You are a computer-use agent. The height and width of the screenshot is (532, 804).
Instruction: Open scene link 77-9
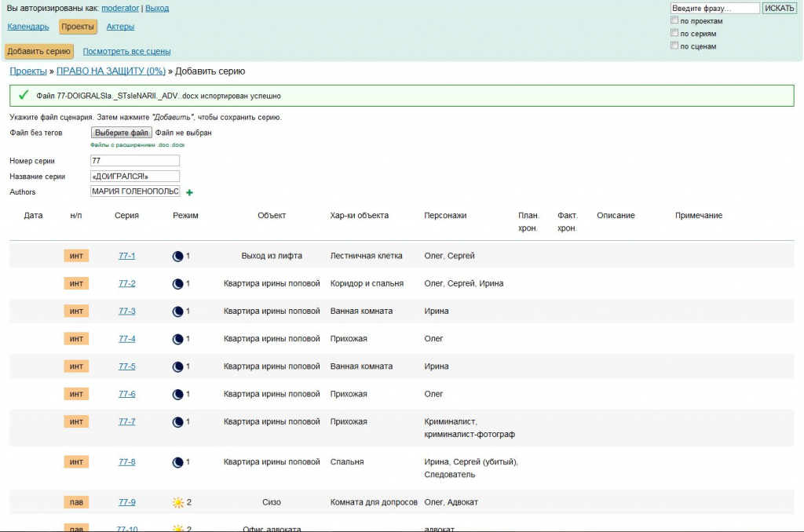[126, 502]
